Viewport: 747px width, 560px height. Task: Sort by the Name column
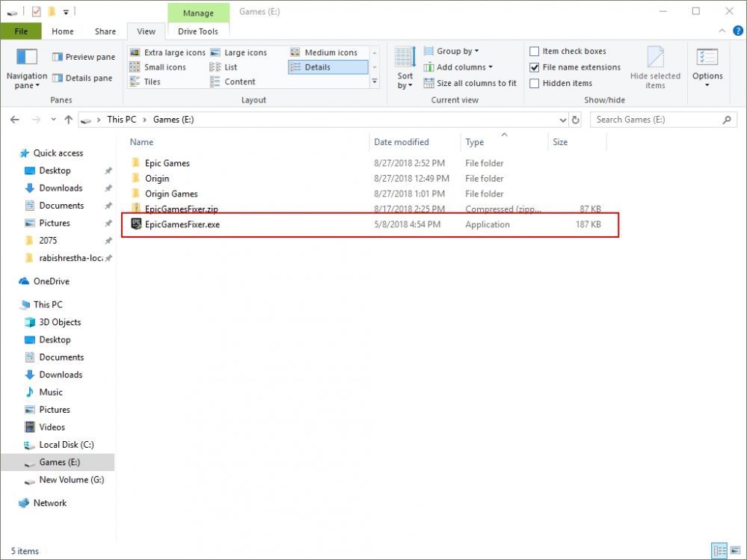248,142
